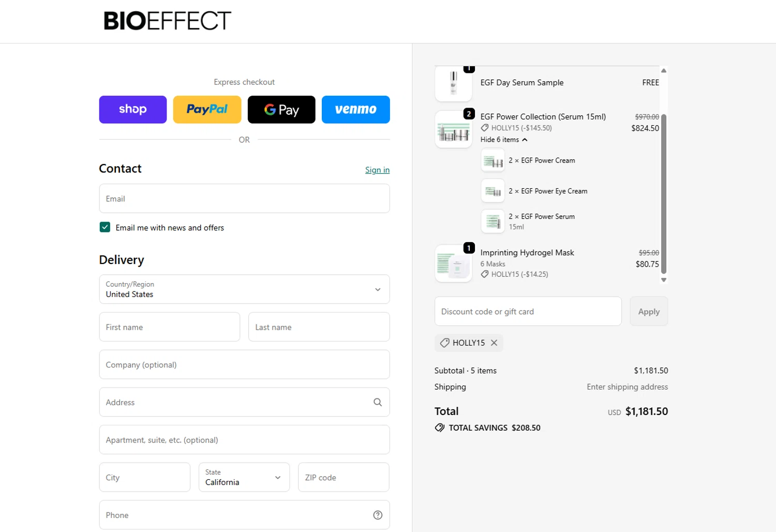Click the Total Savings tag icon
The height and width of the screenshot is (532, 776).
440,427
